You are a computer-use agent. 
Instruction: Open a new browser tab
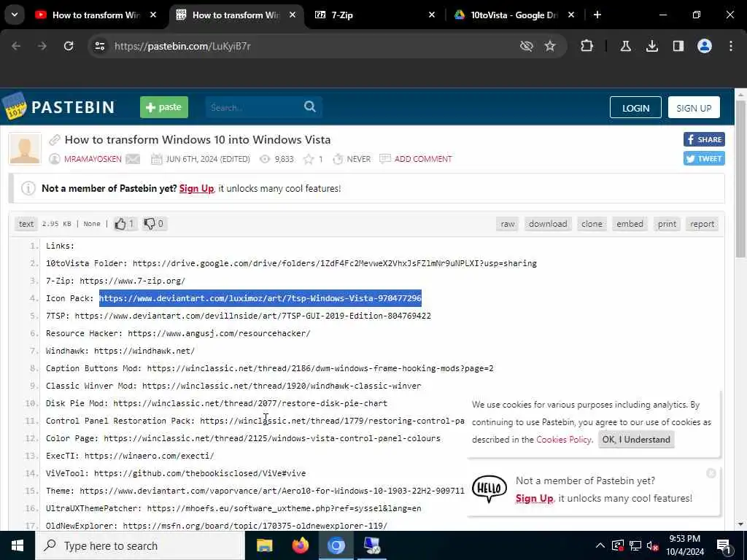(x=597, y=15)
